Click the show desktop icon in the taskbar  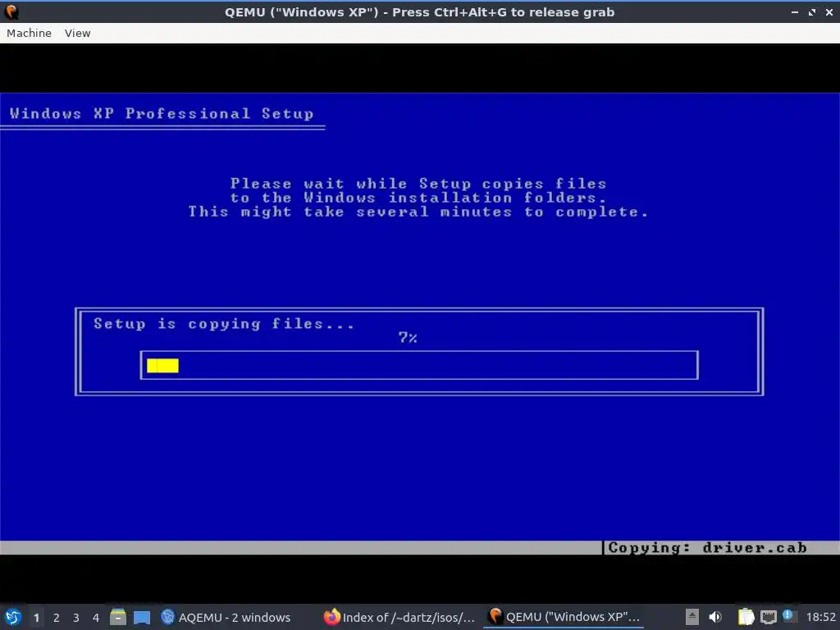(x=142, y=617)
